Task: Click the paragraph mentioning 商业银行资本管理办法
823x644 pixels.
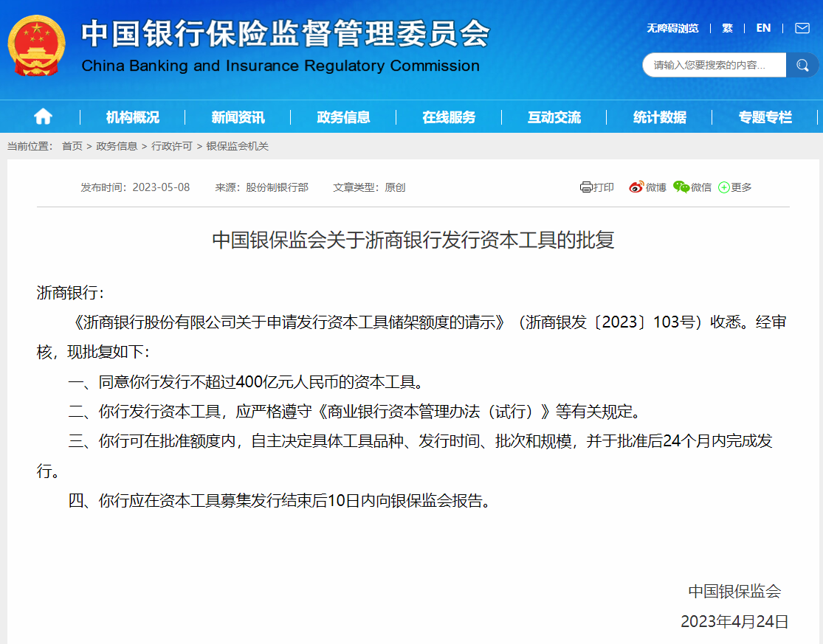Action: (x=355, y=412)
